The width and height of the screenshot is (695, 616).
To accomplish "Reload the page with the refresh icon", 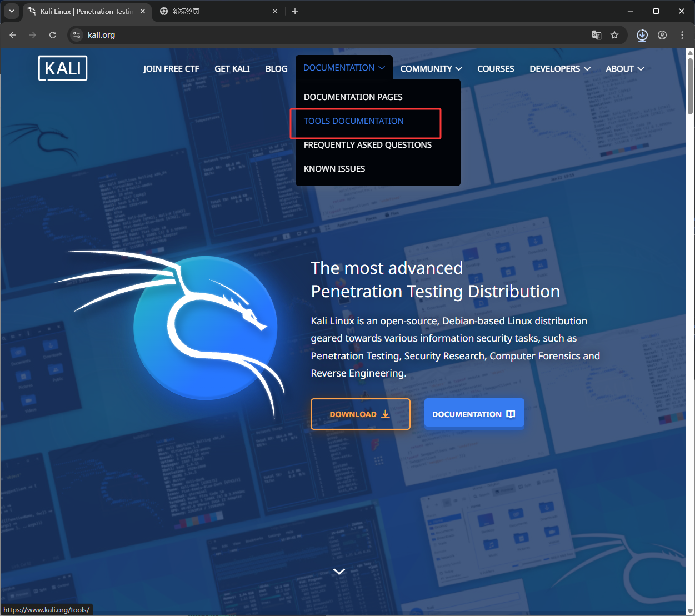I will coord(53,35).
